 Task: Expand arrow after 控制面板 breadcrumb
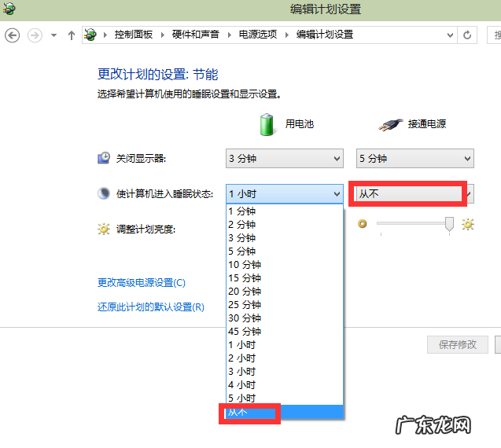[x=162, y=35]
